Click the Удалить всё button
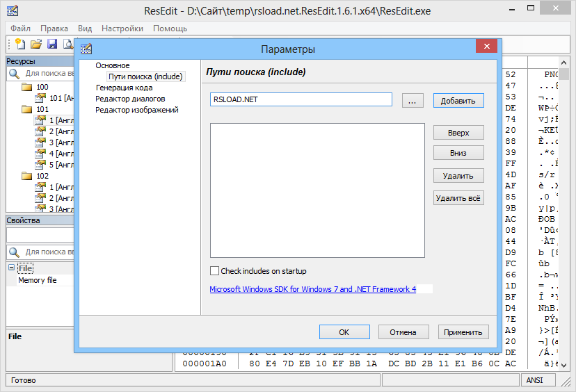The width and height of the screenshot is (576, 392). pos(458,198)
